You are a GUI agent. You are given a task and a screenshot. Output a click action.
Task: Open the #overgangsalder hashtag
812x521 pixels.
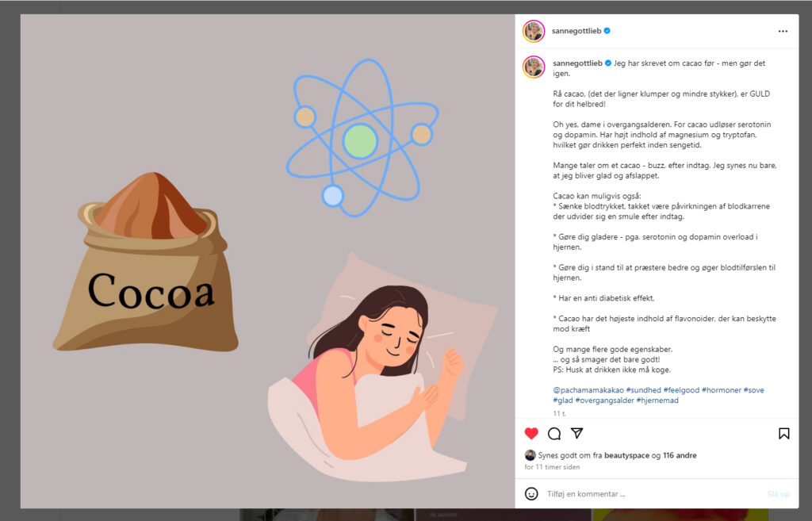[x=605, y=400]
